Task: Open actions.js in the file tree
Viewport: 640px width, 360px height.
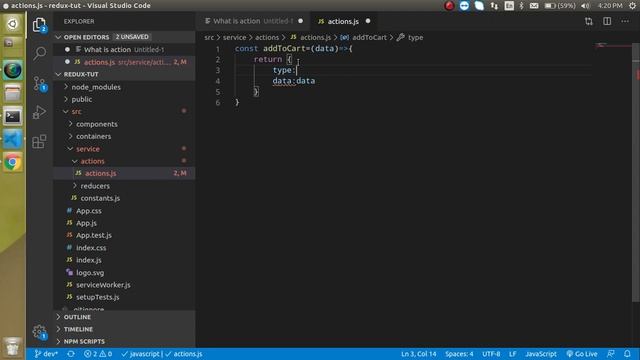Action: pyautogui.click(x=124, y=173)
